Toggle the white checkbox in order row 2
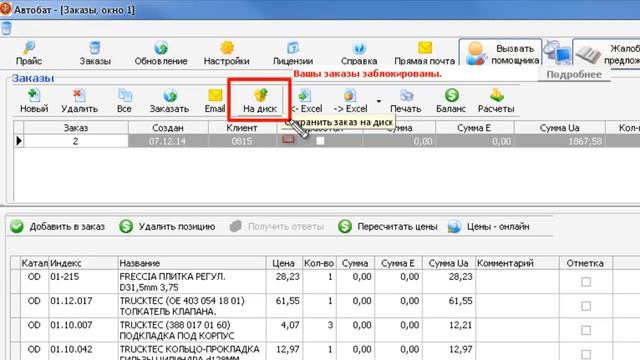The height and width of the screenshot is (360, 640). pos(320,141)
